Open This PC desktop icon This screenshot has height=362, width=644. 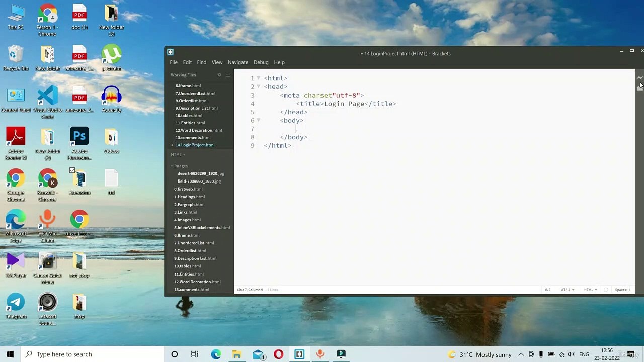[x=16, y=18]
